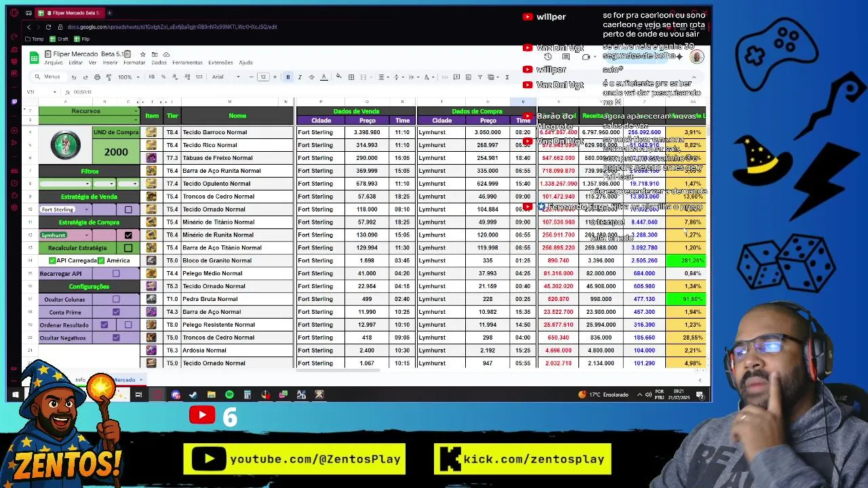This screenshot has height=488, width=868.
Task: Toggle bold formatting
Action: (x=288, y=77)
